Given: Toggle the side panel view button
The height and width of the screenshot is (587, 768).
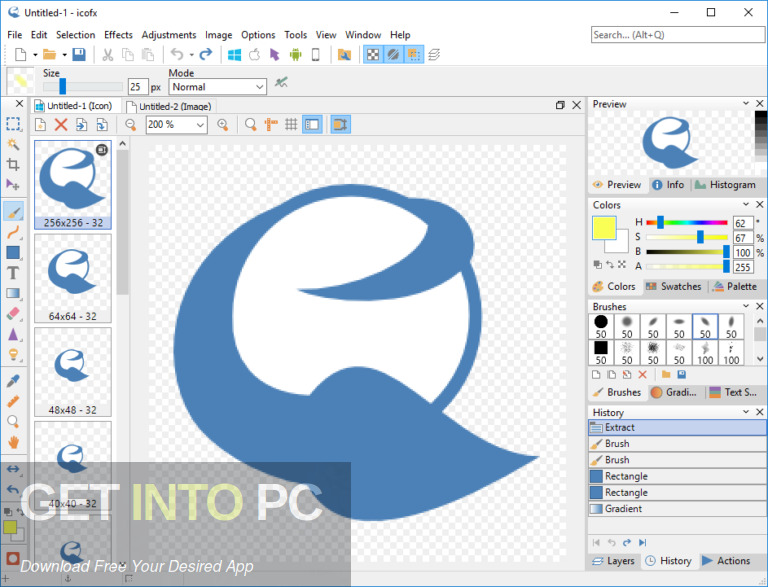Looking at the screenshot, I should coord(312,124).
